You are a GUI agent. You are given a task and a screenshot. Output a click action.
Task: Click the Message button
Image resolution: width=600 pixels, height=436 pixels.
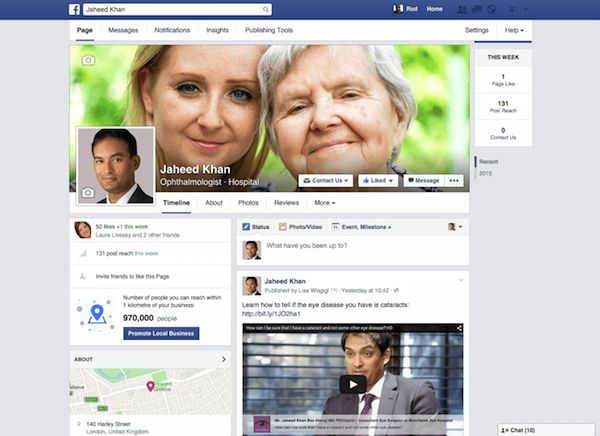[423, 181]
